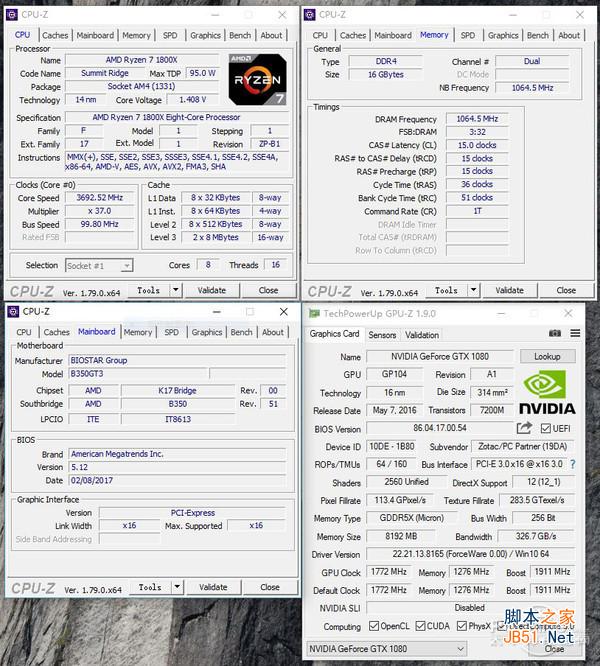Click Close button in the Mainboard tab window
Viewport: 600px width, 666px height.
[270, 587]
